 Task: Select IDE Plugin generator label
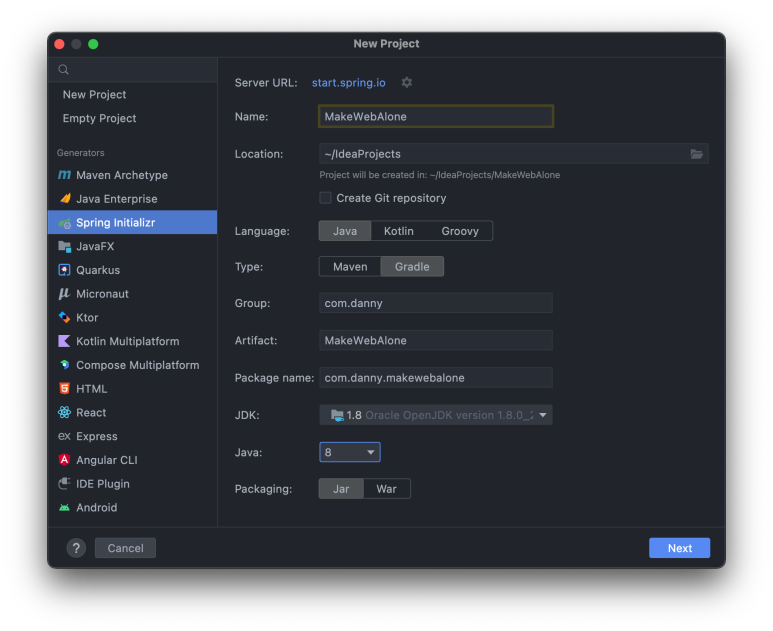pos(103,484)
